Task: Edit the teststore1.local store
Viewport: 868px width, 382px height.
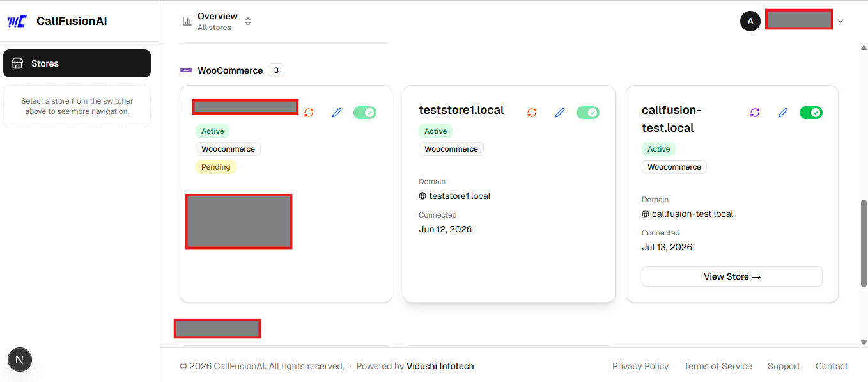Action: 560,113
